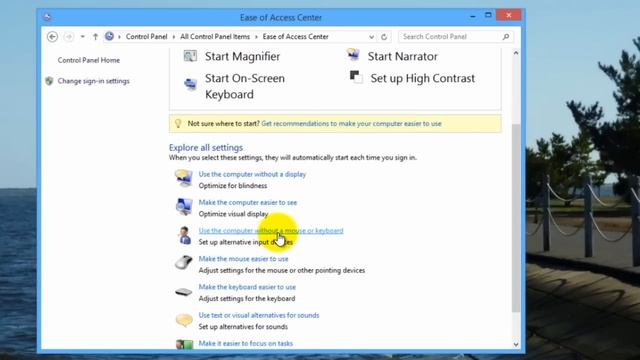Click the vertical scrollbar thumb
Image resolution: width=640 pixels, height=360 pixels.
coord(516,218)
